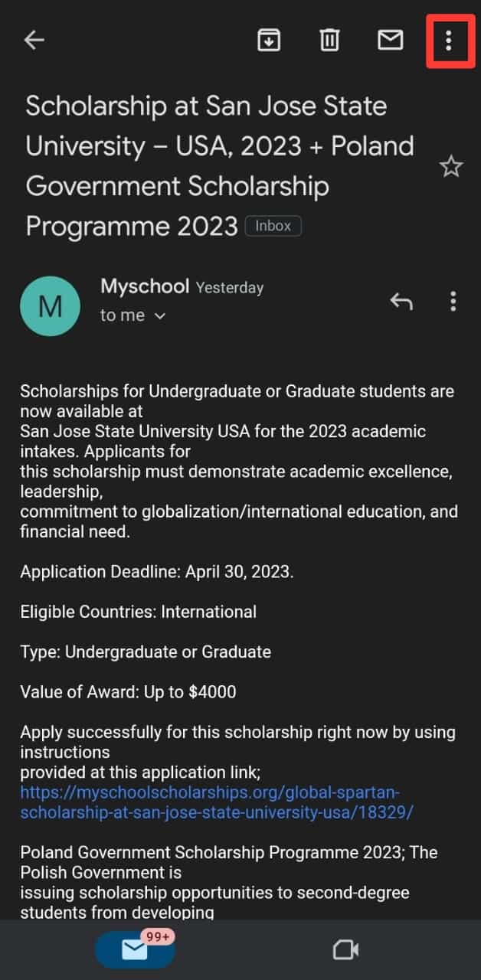Open the top overflow menu (three dots)

[449, 41]
